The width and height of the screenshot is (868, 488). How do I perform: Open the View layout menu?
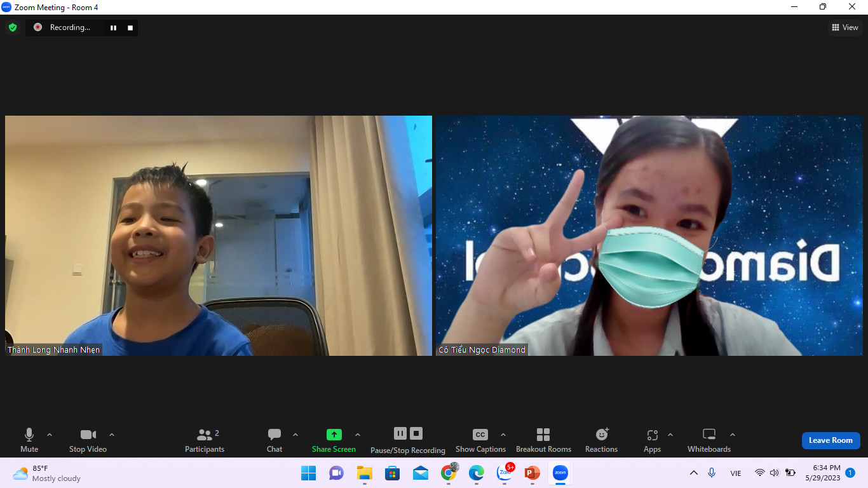click(844, 27)
